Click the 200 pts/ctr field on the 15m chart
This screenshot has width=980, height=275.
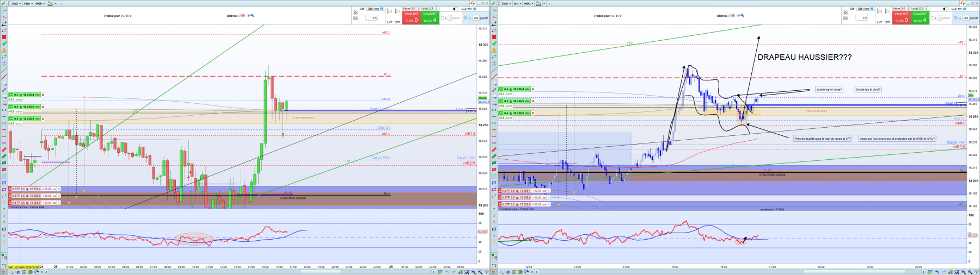[x=476, y=18]
